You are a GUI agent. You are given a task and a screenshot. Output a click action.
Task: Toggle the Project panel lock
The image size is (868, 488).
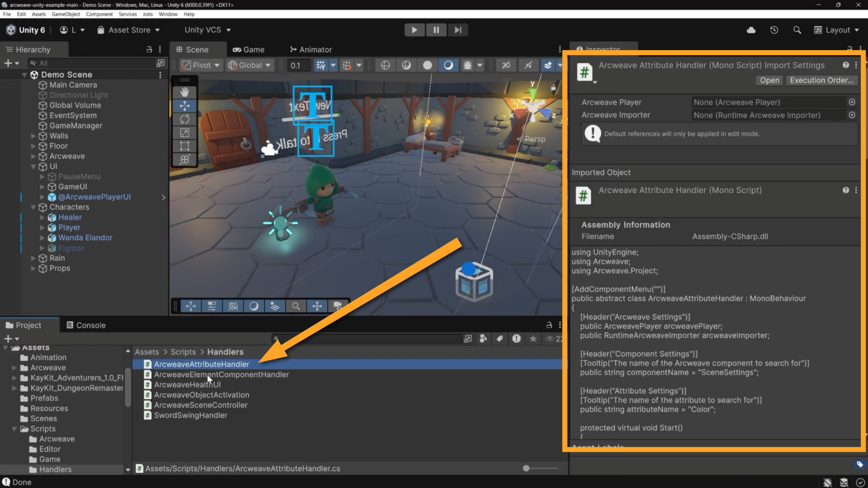pyautogui.click(x=549, y=325)
